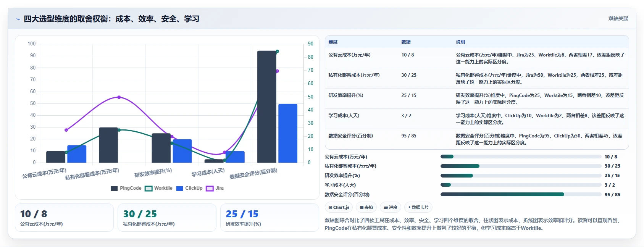The image size is (644, 247).
Task: Click the 维度 table column header
Action: [x=333, y=42]
